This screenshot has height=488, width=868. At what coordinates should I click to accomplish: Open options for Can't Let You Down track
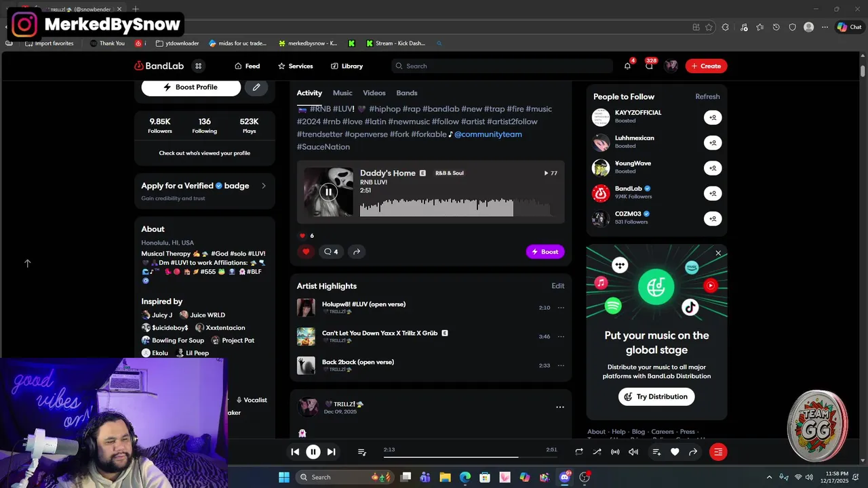561,336
